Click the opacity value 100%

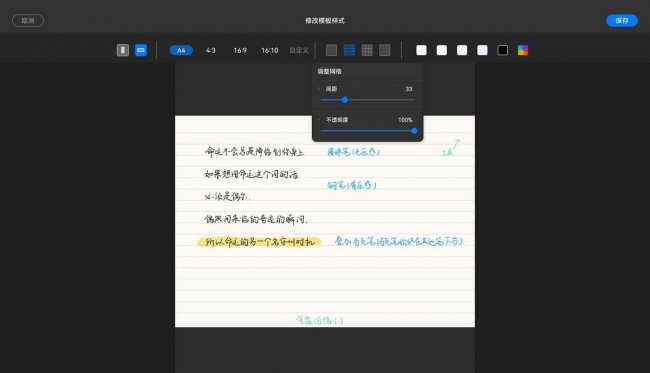[405, 120]
